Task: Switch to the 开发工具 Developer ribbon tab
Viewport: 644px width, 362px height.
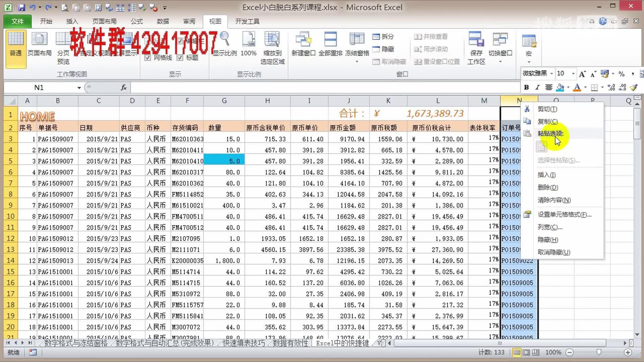Action: click(x=247, y=21)
